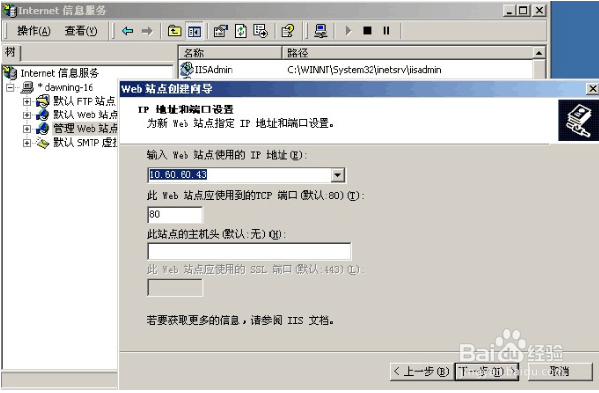Click the 管理 Web 站点 globe icon
The height and width of the screenshot is (393, 599).
point(43,128)
